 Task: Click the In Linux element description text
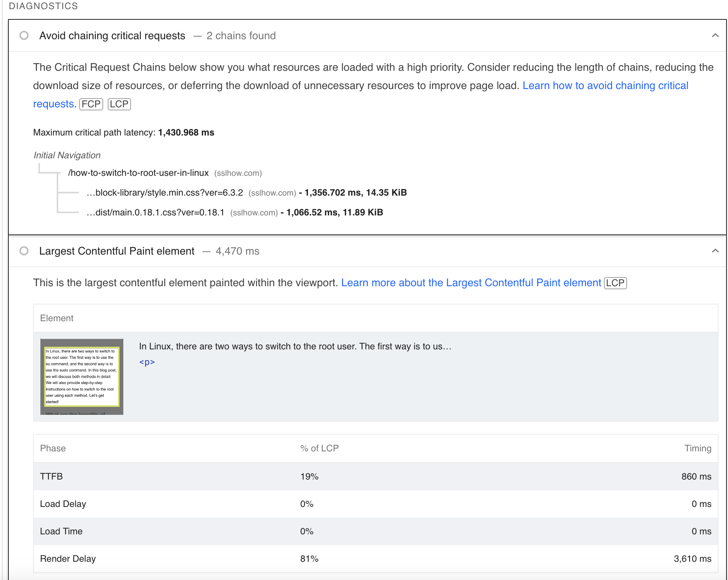[x=295, y=346]
